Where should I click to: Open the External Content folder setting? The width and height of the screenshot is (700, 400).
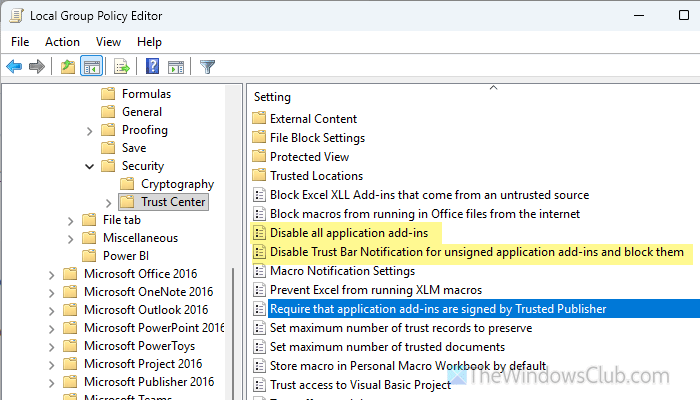pyautogui.click(x=313, y=119)
